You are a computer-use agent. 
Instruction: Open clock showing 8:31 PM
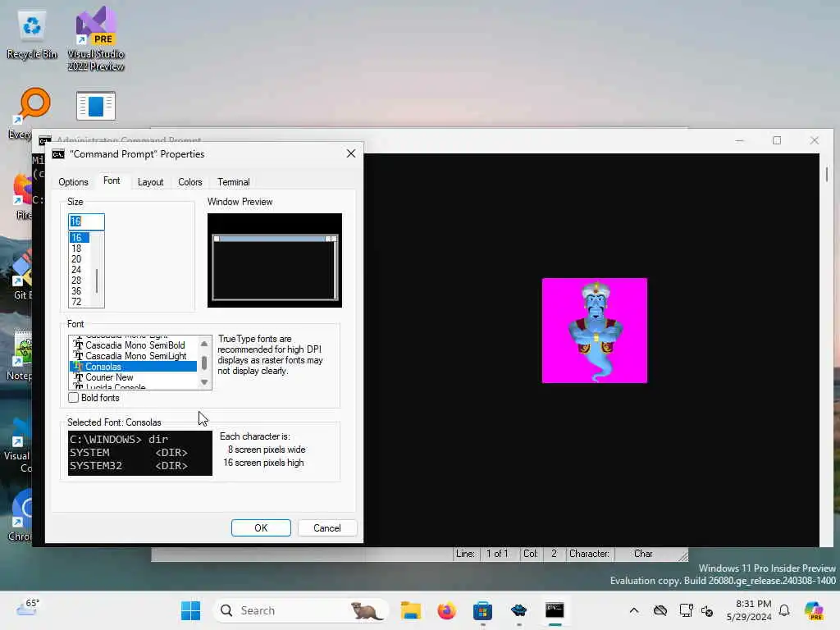point(750,610)
